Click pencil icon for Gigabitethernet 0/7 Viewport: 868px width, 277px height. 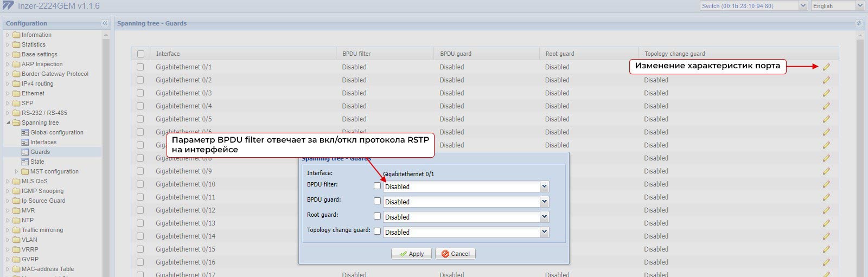826,145
